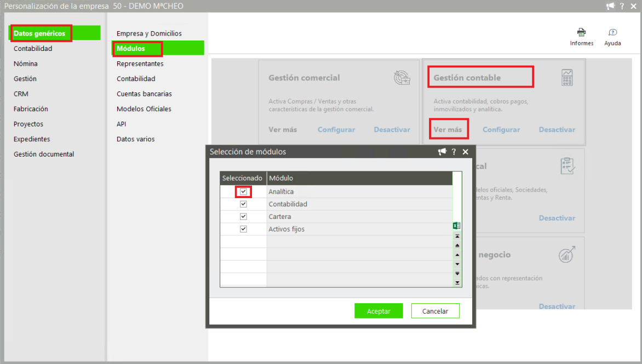The width and height of the screenshot is (642, 364).
Task: Close the Selección de módulos dialog
Action: (x=466, y=152)
